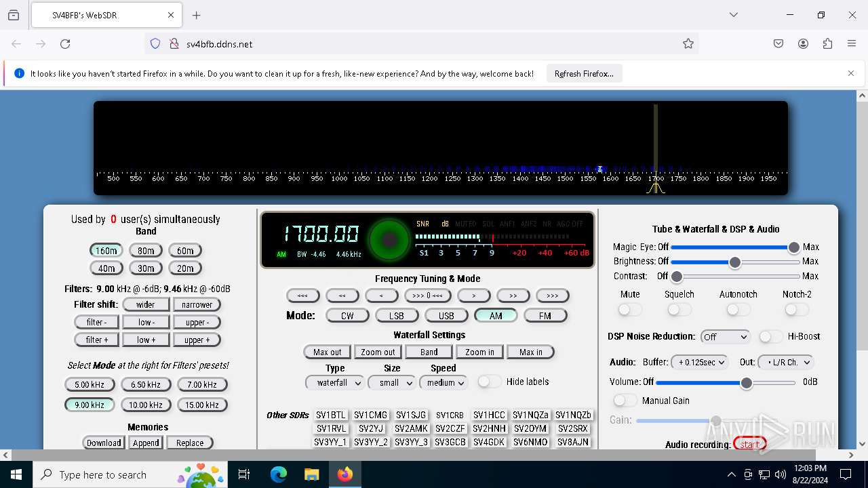Image resolution: width=868 pixels, height=488 pixels.
Task: Select the 5.00 kHz filter preset
Action: click(90, 385)
